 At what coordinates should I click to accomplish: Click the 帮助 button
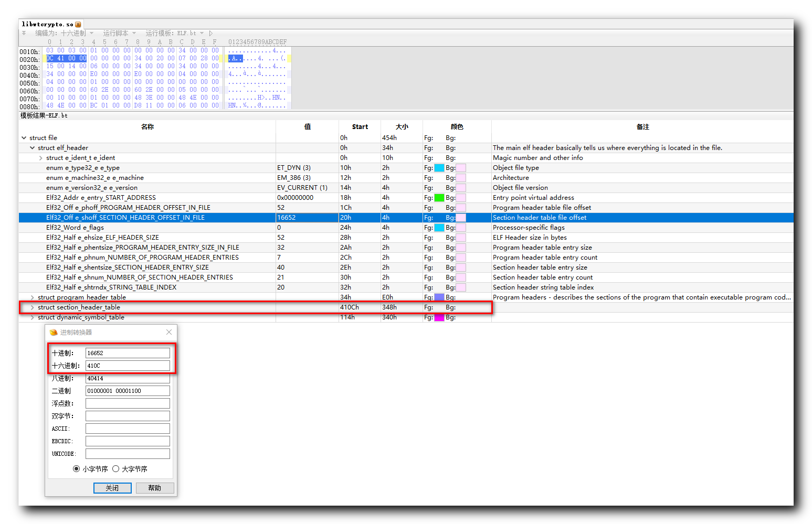click(x=155, y=488)
